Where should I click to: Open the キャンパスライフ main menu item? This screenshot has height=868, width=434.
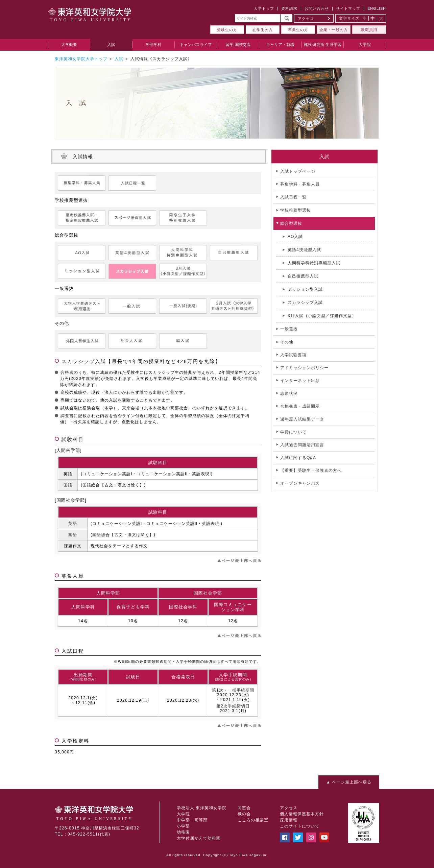coord(196,45)
